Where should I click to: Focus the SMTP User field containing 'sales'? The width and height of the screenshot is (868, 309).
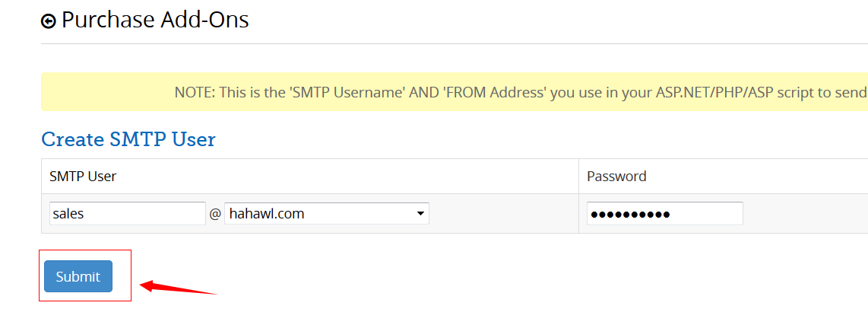(127, 214)
